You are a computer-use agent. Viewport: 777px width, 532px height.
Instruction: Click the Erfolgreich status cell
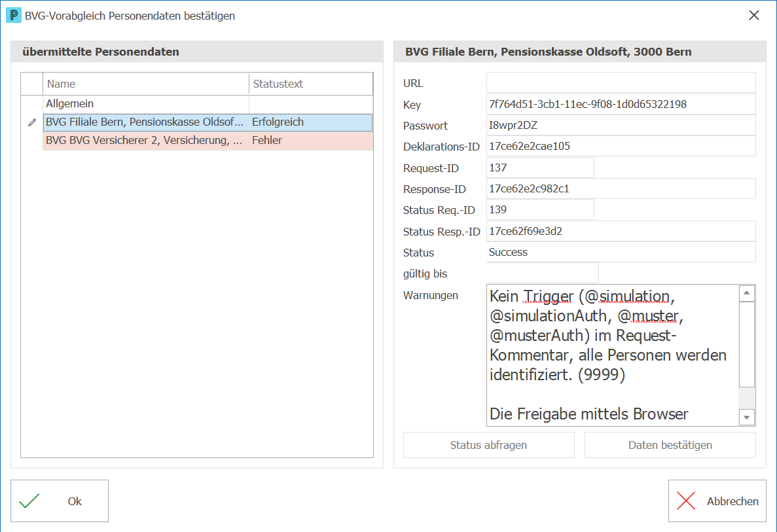coord(311,122)
